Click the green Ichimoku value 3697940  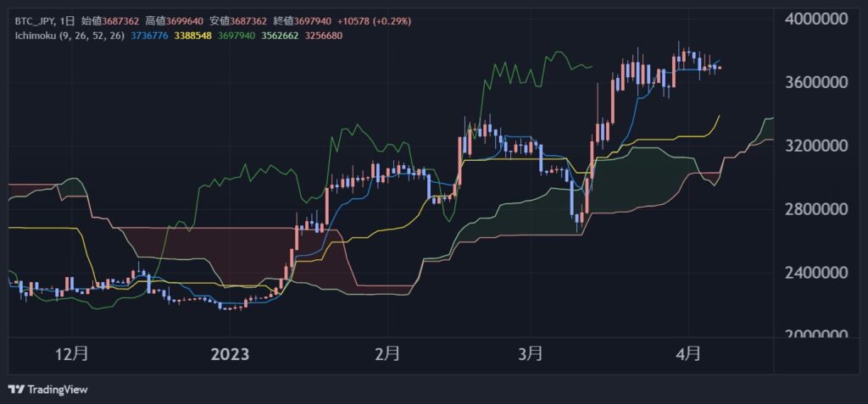point(236,36)
